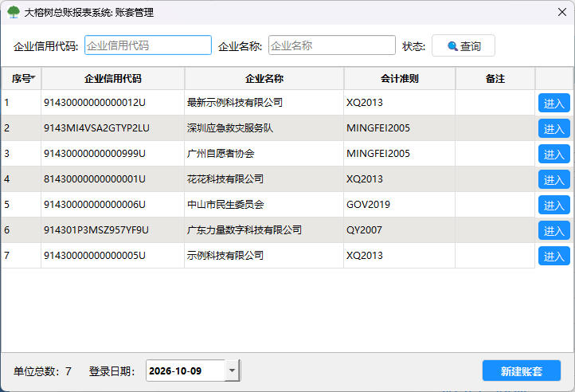
Task: Select the MINGFEI2005 cell in row 2
Action: [399, 127]
